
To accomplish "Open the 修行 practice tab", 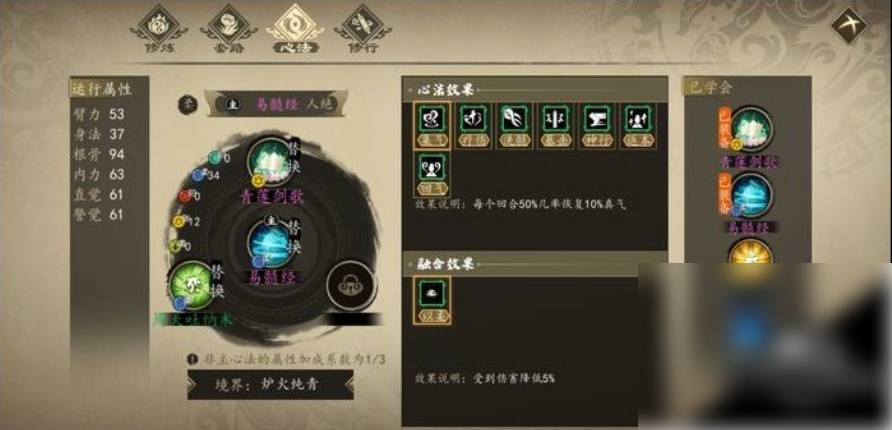I will (363, 30).
